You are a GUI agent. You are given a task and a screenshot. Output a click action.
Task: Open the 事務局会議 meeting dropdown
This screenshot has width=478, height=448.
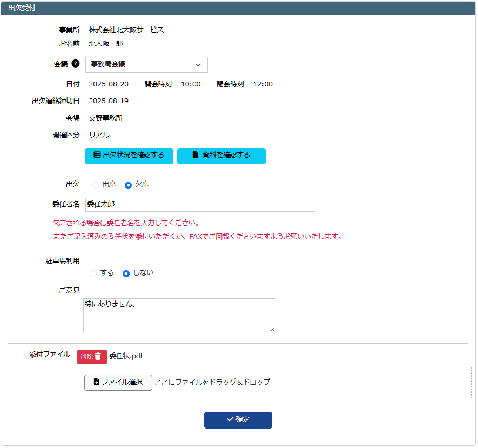(146, 64)
